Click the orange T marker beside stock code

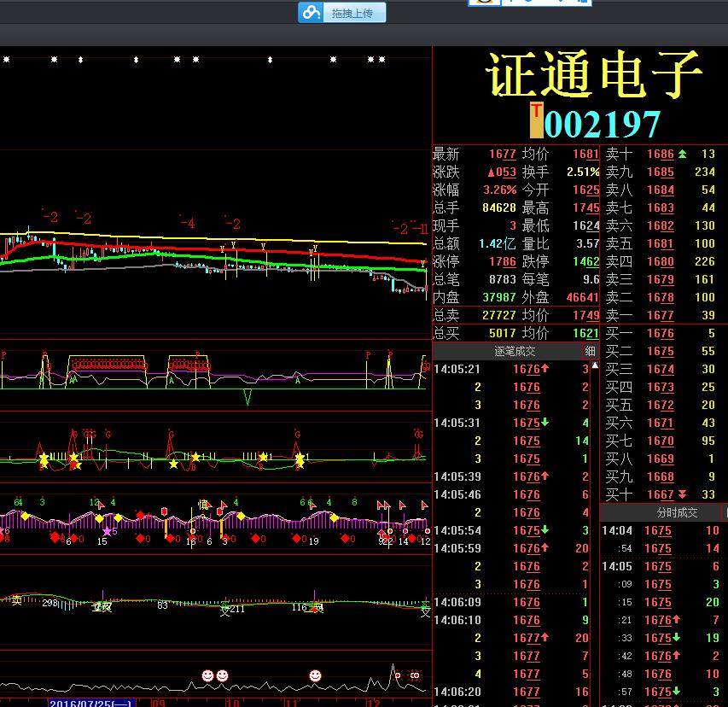[x=537, y=120]
